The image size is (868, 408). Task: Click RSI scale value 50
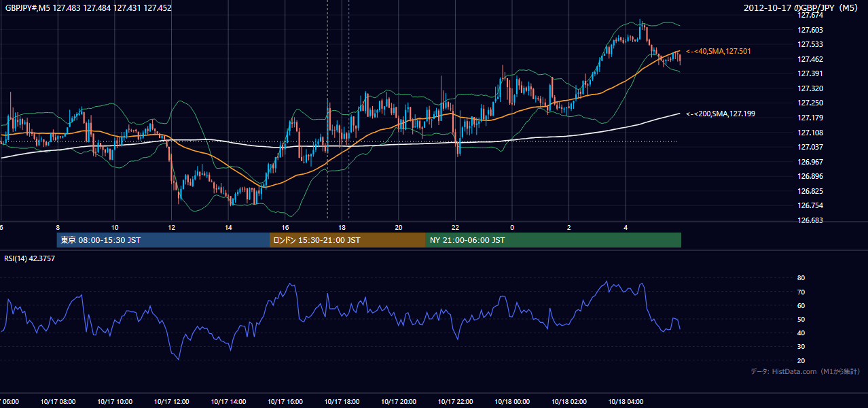[801, 320]
